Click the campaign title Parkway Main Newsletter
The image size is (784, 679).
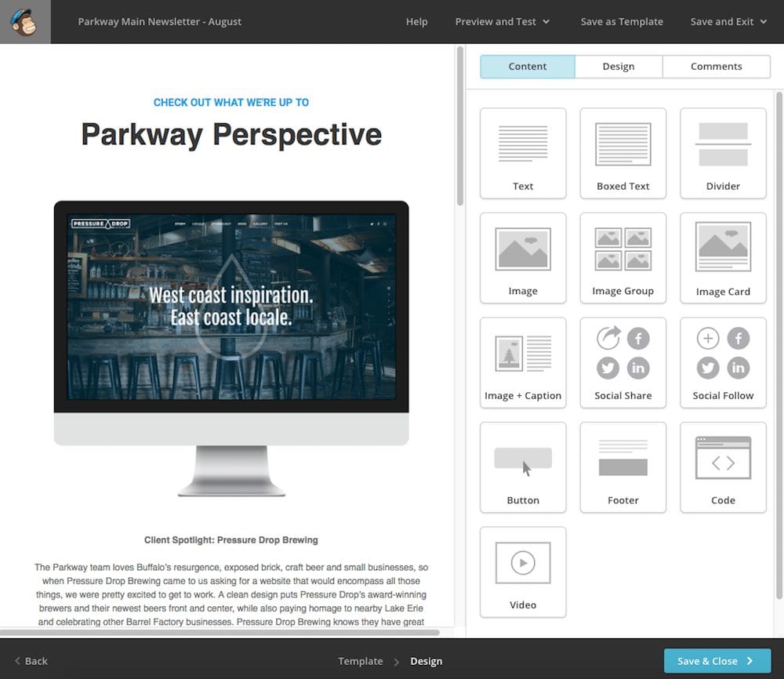click(159, 21)
